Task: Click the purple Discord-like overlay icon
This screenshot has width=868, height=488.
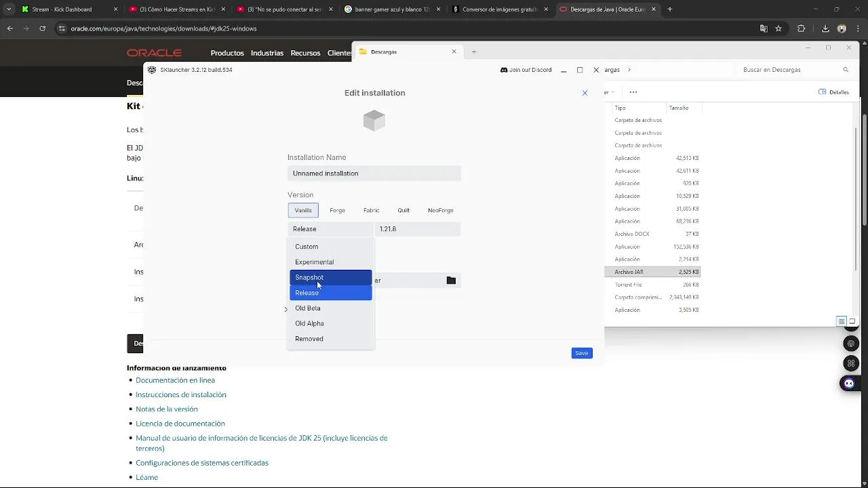Action: [848, 384]
